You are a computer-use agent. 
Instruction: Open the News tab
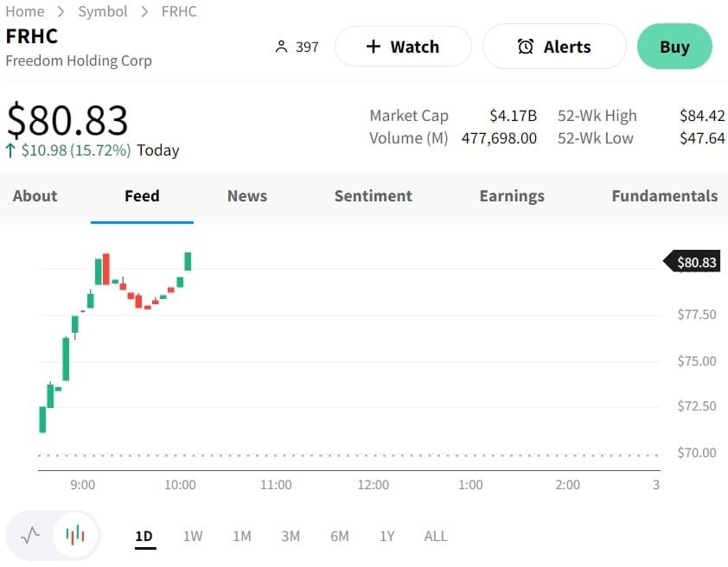pos(247,196)
